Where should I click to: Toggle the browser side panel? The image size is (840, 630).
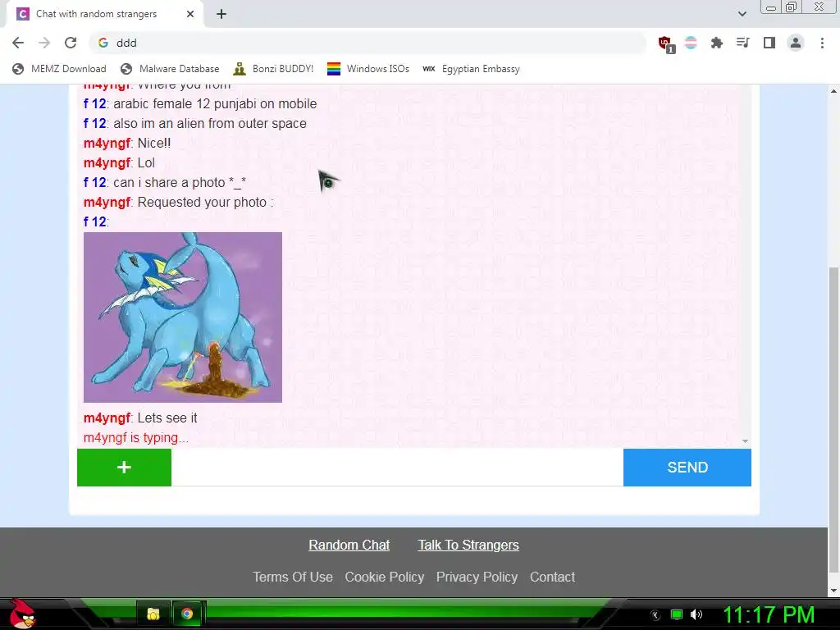(x=769, y=43)
